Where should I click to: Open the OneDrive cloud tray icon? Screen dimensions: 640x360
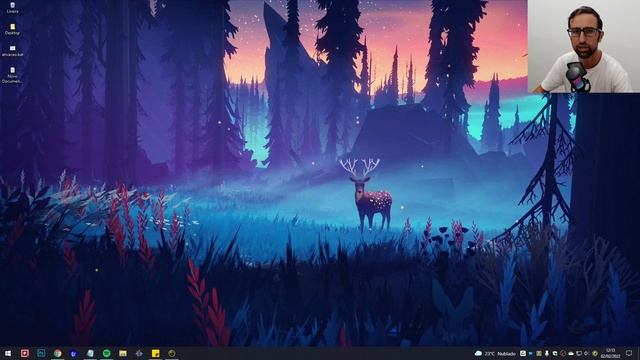(x=571, y=353)
